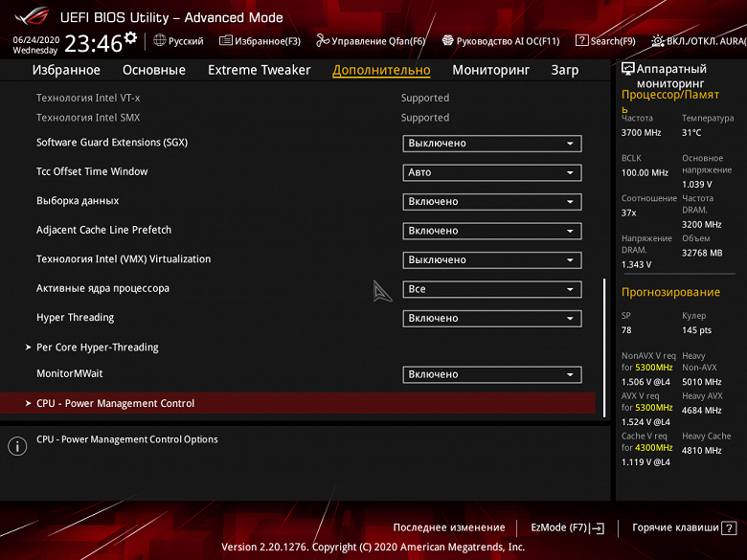This screenshot has height=560, width=747.
Task: Click the settings list scrollbar
Action: [604, 347]
